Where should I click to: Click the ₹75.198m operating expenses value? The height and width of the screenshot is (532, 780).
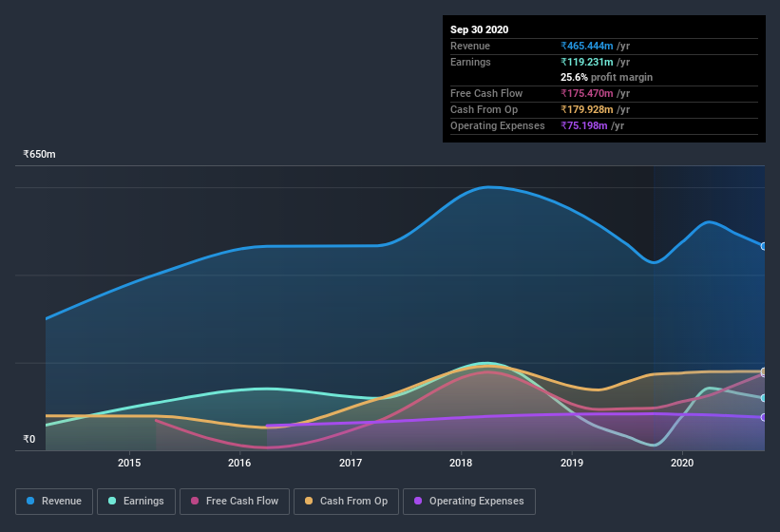pyautogui.click(x=584, y=125)
